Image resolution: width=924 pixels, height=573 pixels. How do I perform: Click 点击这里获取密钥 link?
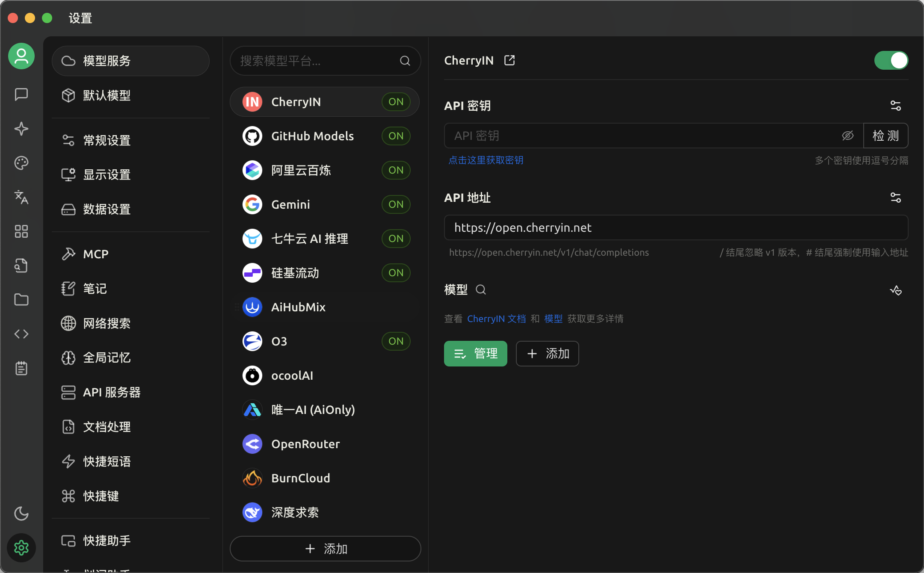486,160
